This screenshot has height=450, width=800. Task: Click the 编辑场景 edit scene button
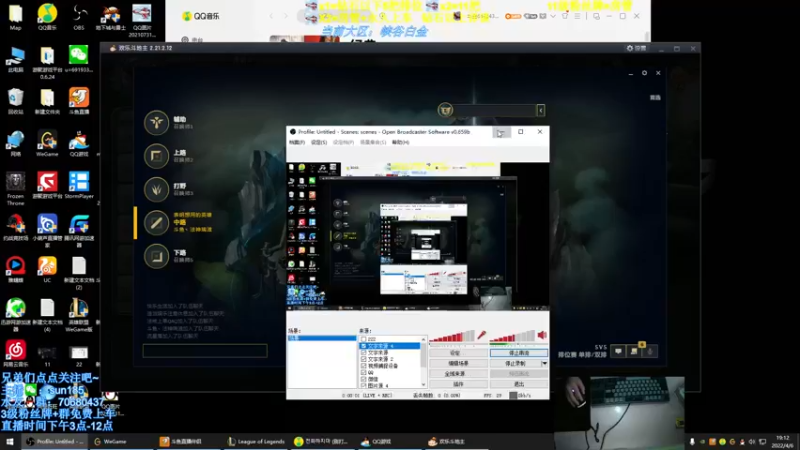pyautogui.click(x=458, y=363)
